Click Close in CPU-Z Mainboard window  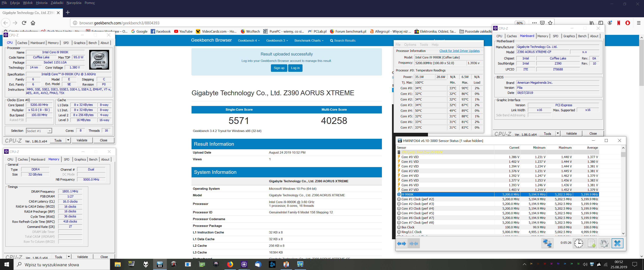593,133
